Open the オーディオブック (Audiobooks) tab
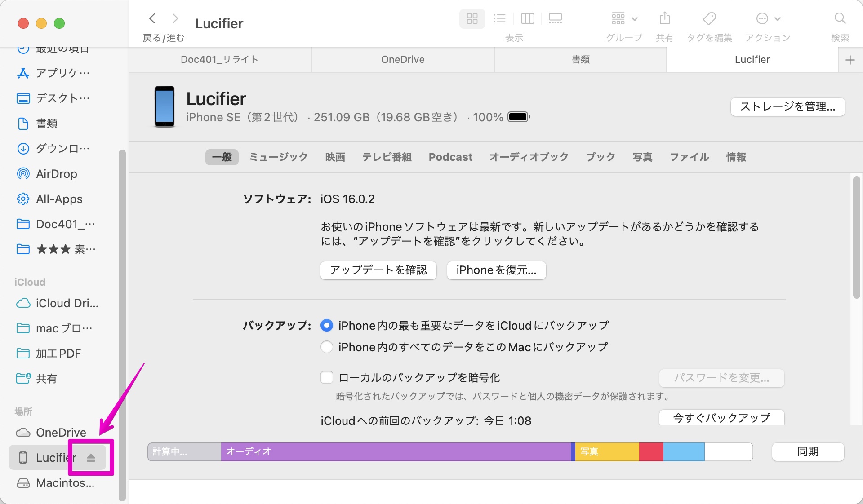The height and width of the screenshot is (504, 863). tap(529, 157)
